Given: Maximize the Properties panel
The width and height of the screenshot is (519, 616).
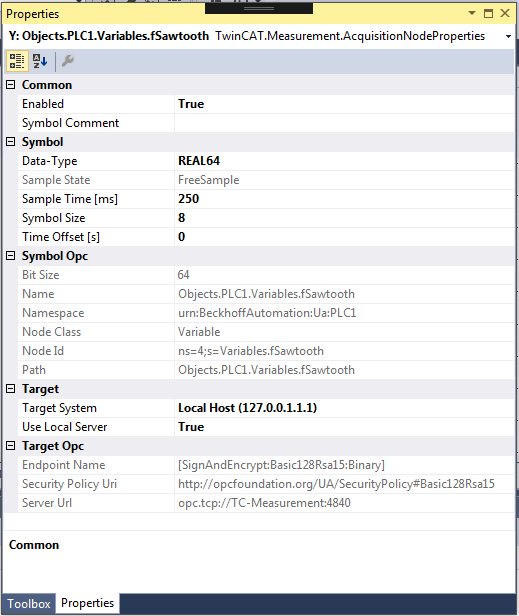Looking at the screenshot, I should (488, 14).
